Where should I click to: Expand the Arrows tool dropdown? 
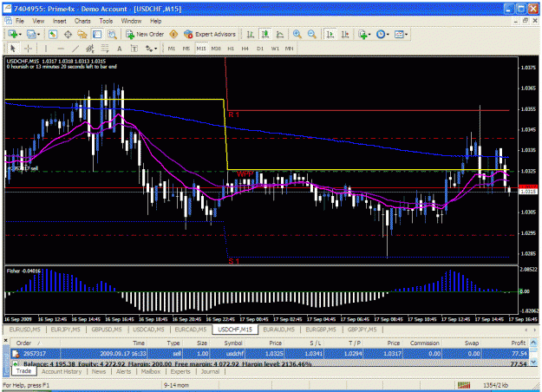(155, 49)
